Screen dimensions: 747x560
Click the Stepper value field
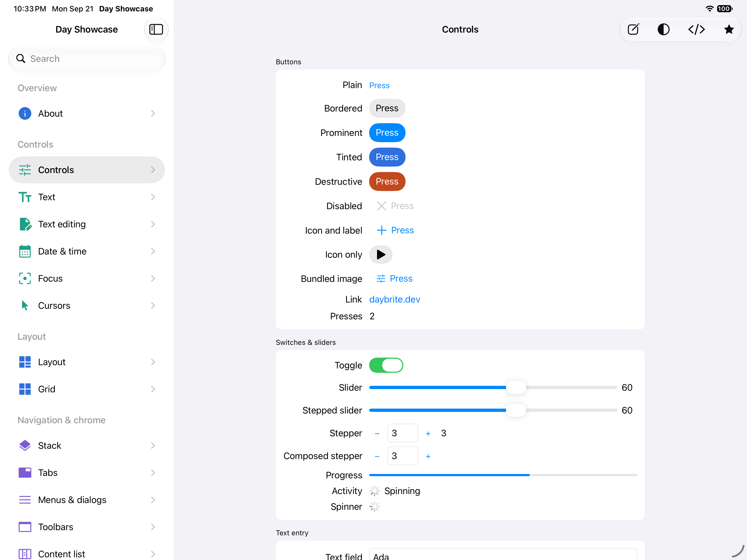click(x=403, y=433)
